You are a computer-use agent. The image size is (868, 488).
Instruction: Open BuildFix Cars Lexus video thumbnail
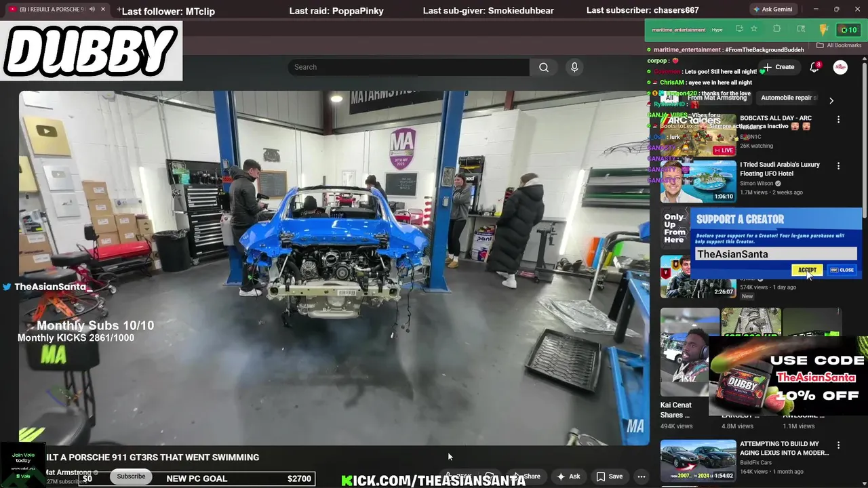pos(698,461)
